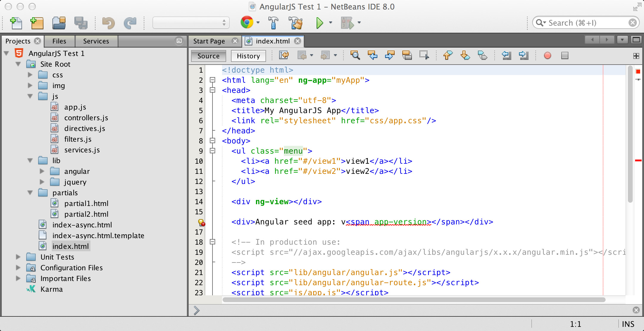Fold the html tag at line 2
This screenshot has width=644, height=331.
pyautogui.click(x=212, y=80)
